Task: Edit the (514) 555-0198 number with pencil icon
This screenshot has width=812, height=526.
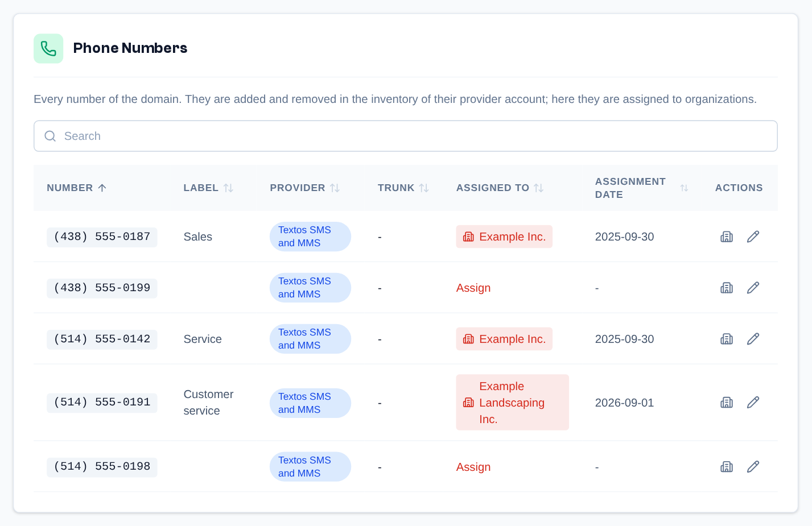Action: pyautogui.click(x=753, y=467)
